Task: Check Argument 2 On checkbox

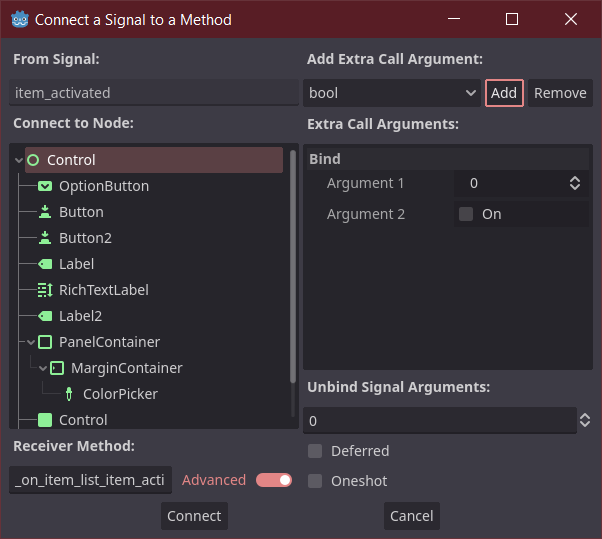Action: coord(466,214)
